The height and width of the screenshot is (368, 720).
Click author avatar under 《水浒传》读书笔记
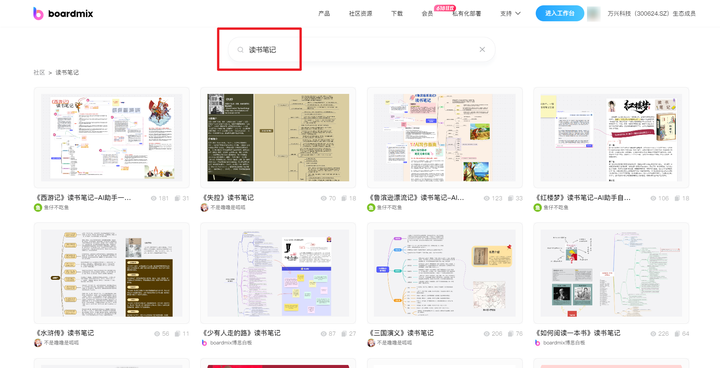(x=38, y=343)
